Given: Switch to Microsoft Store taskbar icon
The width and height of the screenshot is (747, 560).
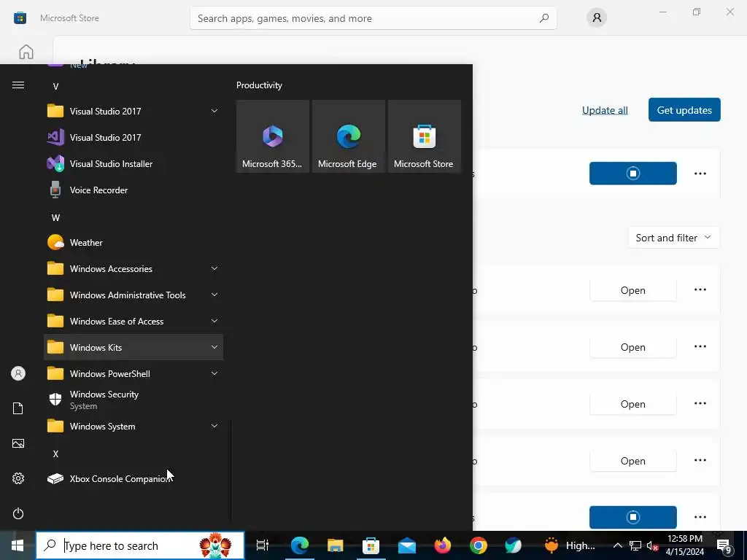Looking at the screenshot, I should (371, 545).
